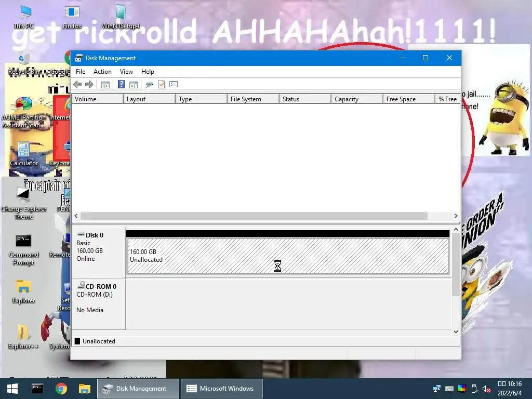This screenshot has height=399, width=532.
Task: Select the CD-ROM 0 label panel
Action: 98,303
